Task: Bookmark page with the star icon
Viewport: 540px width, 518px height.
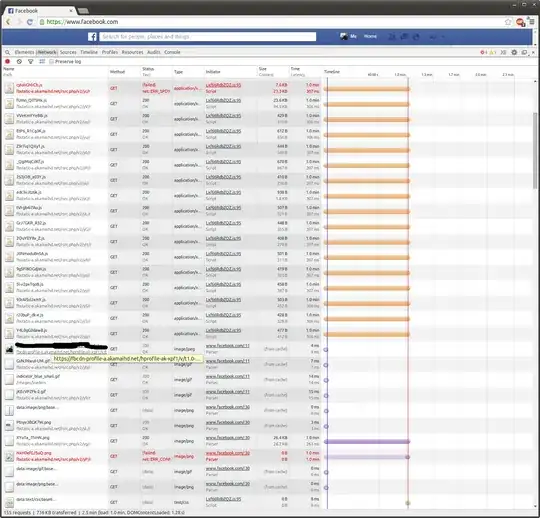Action: click(x=508, y=22)
